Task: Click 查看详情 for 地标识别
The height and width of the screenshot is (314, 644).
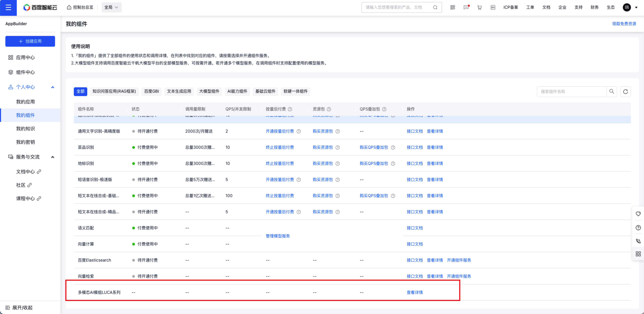Action: (435, 163)
